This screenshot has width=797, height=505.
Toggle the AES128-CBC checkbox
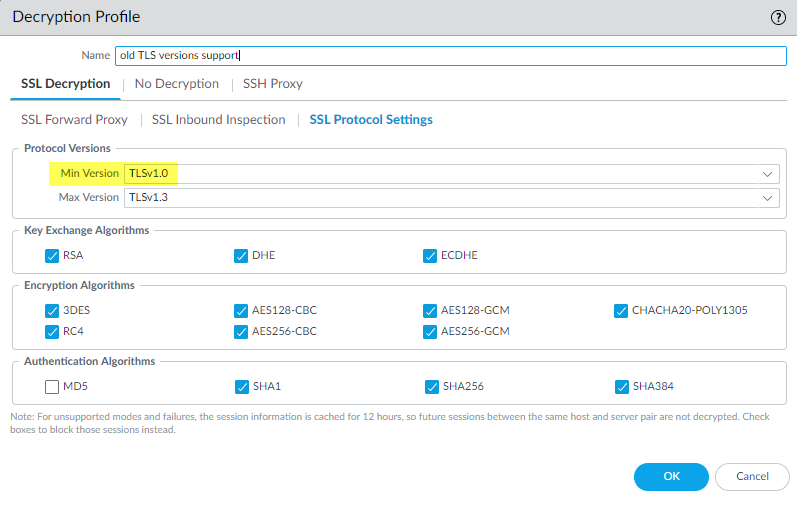point(241,310)
